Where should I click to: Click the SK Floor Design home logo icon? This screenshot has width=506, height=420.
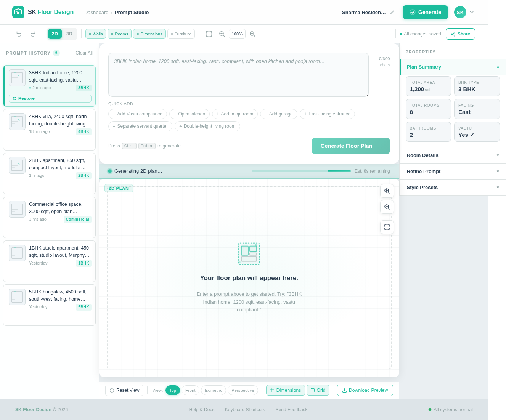coord(18,12)
